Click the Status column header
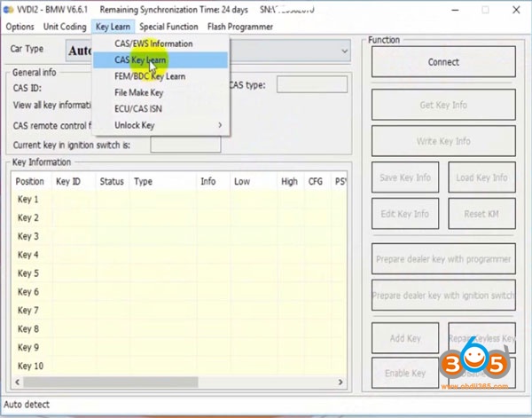The image size is (532, 418). 112,182
